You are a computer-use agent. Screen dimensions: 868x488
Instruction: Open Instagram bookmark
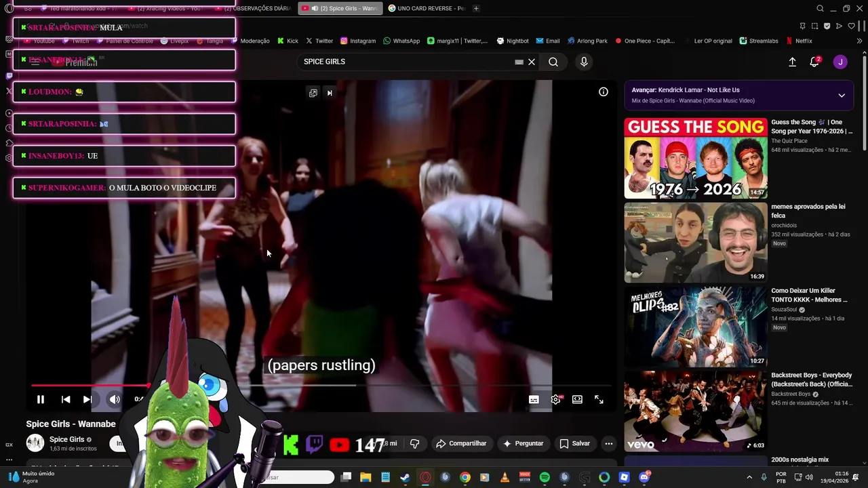pos(358,41)
